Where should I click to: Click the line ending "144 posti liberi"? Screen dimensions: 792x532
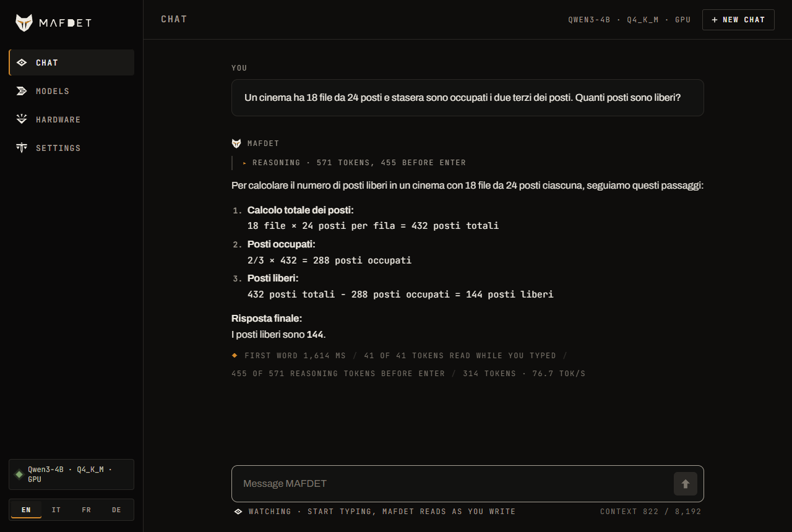(400, 294)
